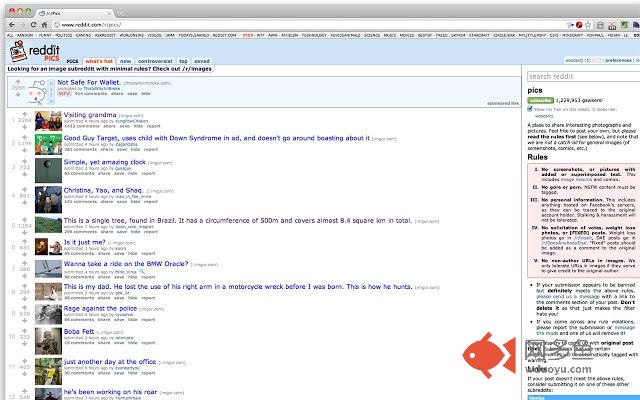Open the 'Simple, yet amazing clock' thumbnail
The height and width of the screenshot is (400, 640).
48,170
